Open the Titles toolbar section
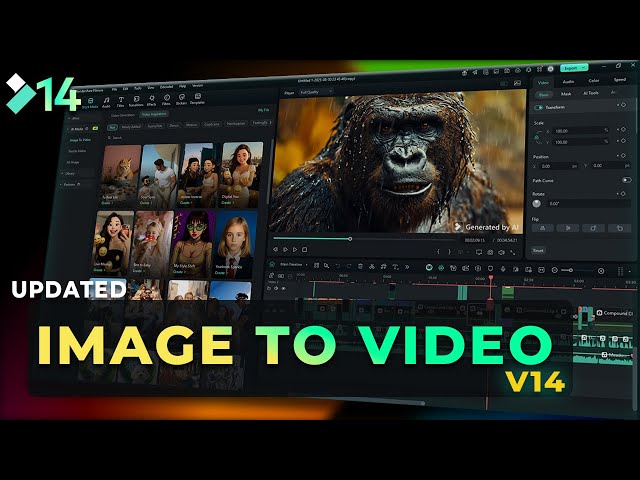The image size is (640, 480). (x=121, y=102)
